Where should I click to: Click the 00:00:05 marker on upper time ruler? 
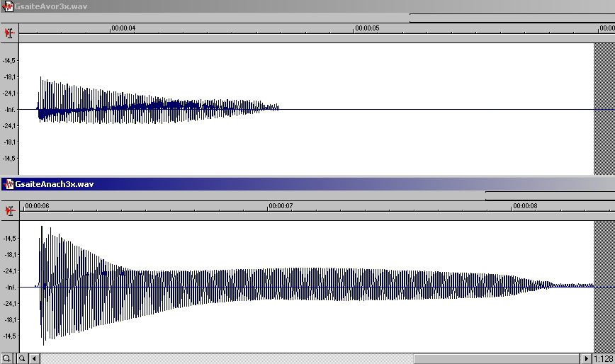point(367,28)
